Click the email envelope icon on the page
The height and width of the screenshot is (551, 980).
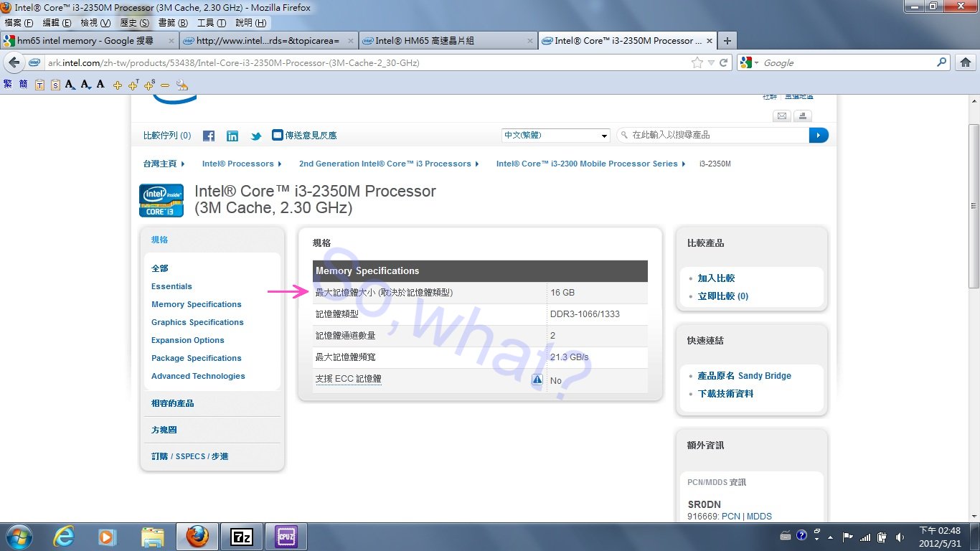(x=782, y=116)
